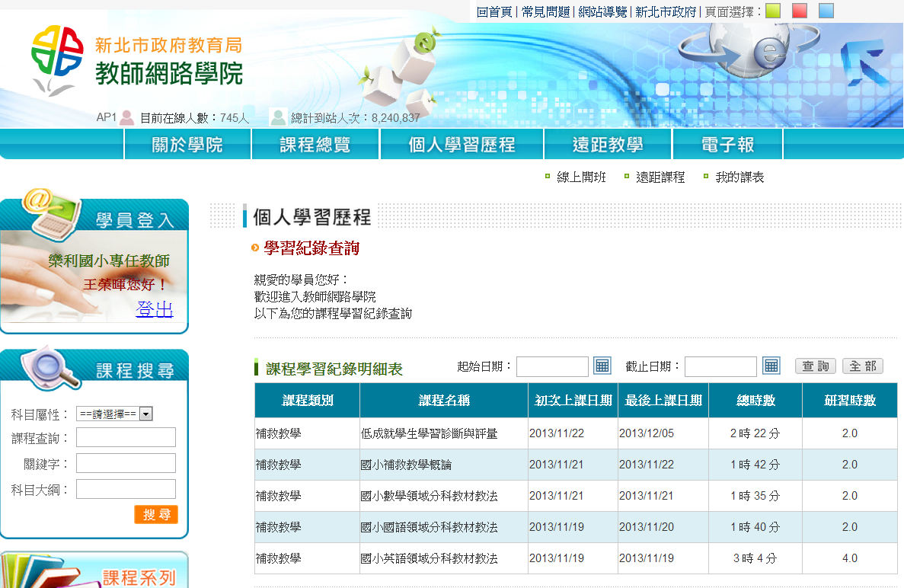The image size is (904, 588).
Task: Select the green page theme swatch
Action: [x=773, y=11]
